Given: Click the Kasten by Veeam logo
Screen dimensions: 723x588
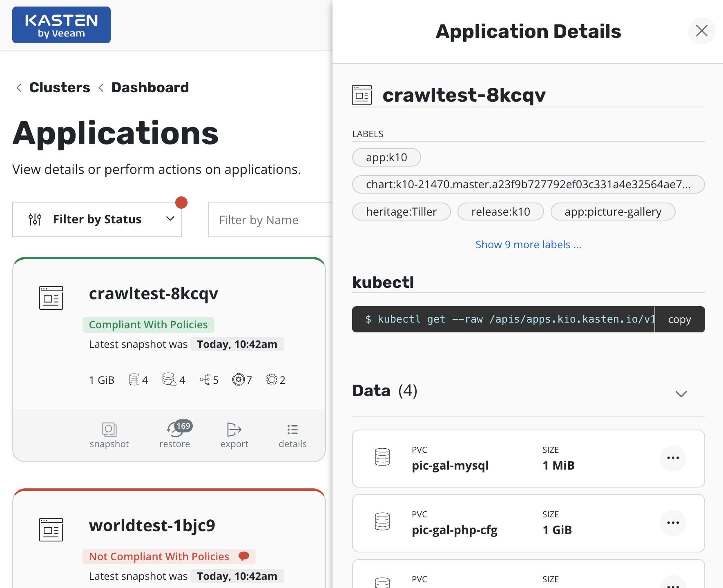Looking at the screenshot, I should click(61, 25).
